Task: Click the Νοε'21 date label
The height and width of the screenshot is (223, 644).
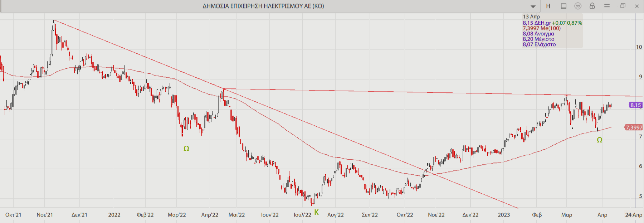Action: point(45,215)
